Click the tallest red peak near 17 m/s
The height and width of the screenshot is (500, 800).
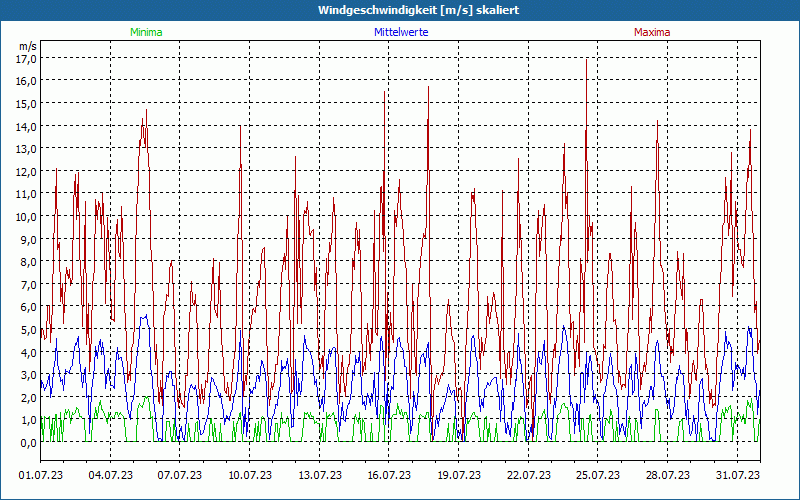[587, 60]
